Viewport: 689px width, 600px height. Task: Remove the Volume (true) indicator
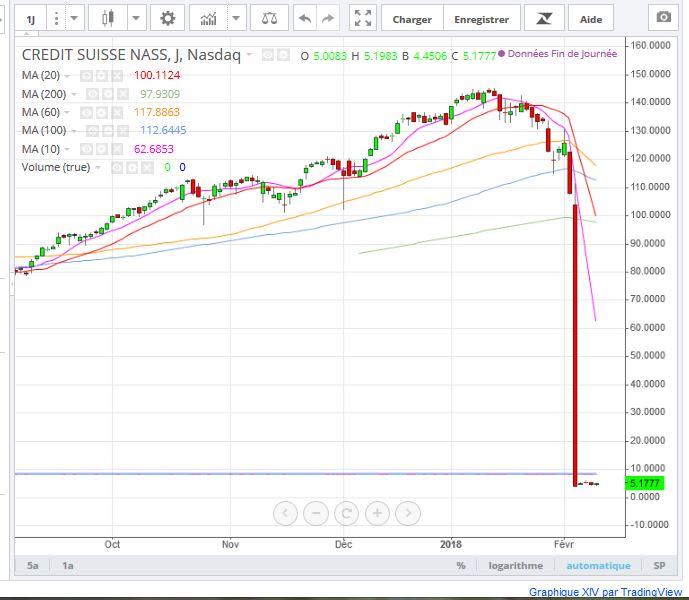click(x=147, y=167)
